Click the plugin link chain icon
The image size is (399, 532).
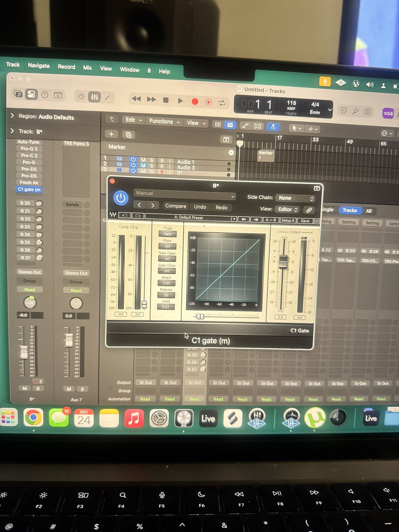(x=309, y=210)
